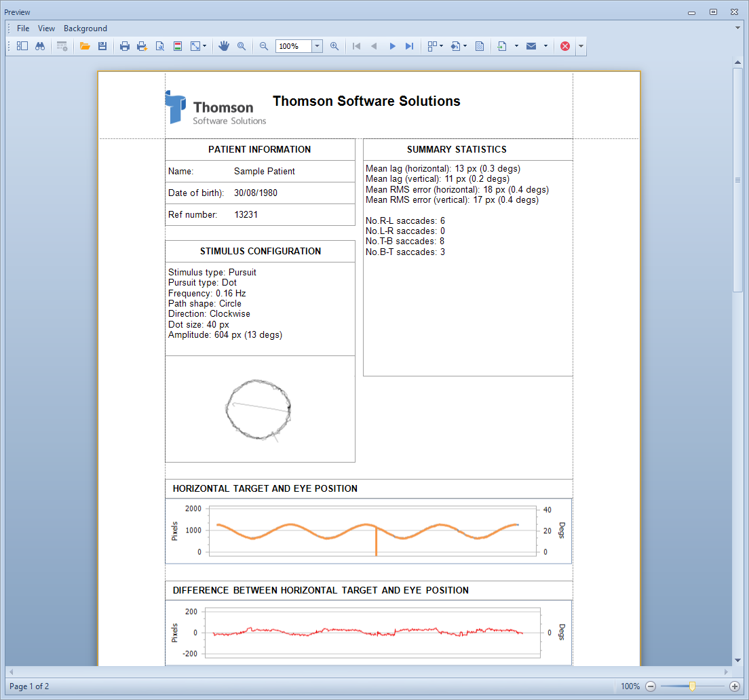Toggle the thumbnails panel icon
The height and width of the screenshot is (700, 749).
pyautogui.click(x=22, y=46)
